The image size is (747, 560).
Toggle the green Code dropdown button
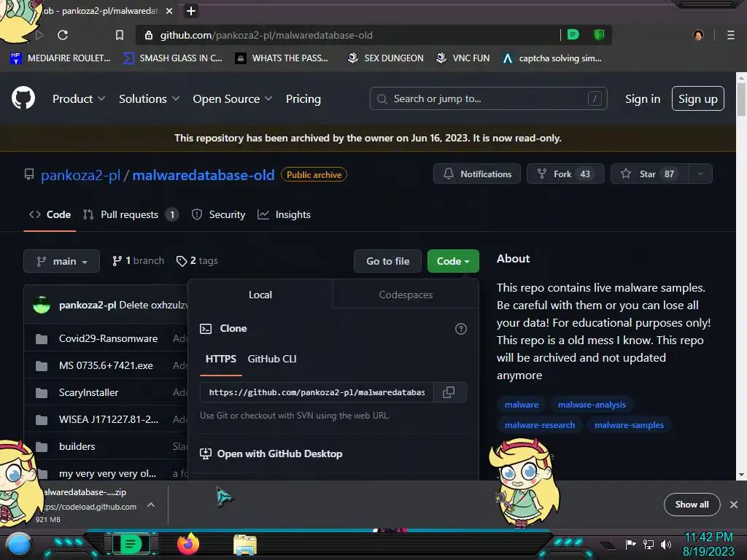pyautogui.click(x=453, y=261)
